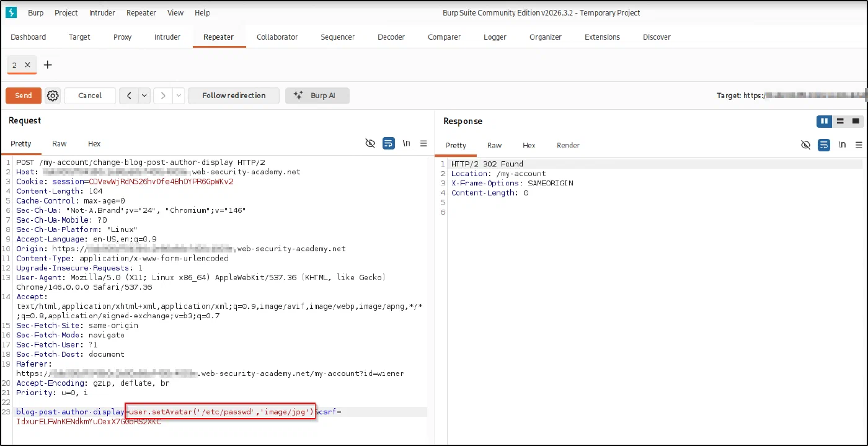Open the Burp menu
Viewport: 868px width, 446px height.
pos(36,13)
